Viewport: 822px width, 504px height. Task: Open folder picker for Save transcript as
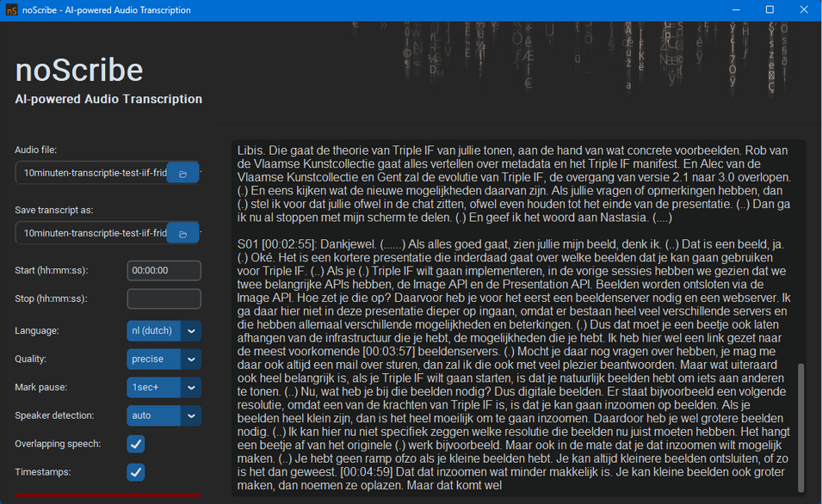[x=182, y=233]
